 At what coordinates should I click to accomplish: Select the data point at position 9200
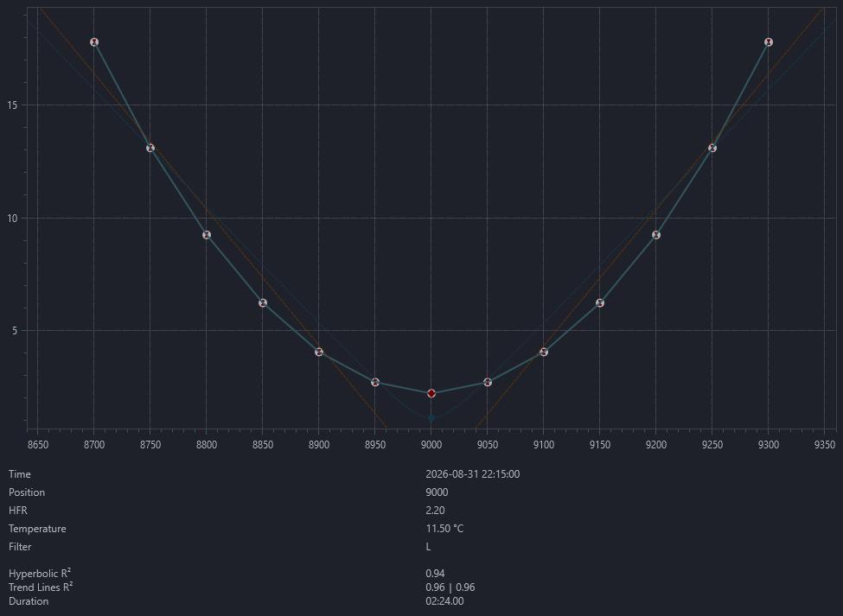tap(656, 235)
